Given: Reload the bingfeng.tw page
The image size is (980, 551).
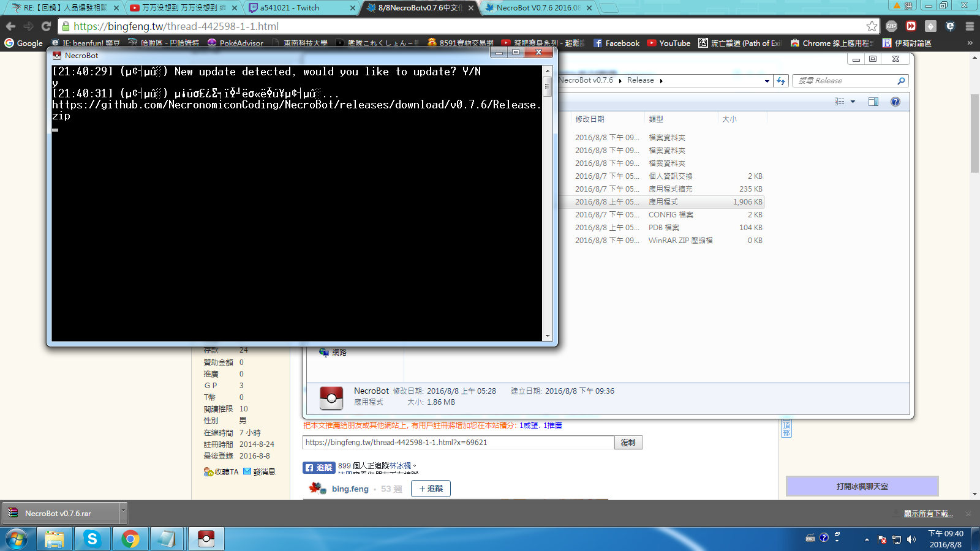Looking at the screenshot, I should 46,26.
